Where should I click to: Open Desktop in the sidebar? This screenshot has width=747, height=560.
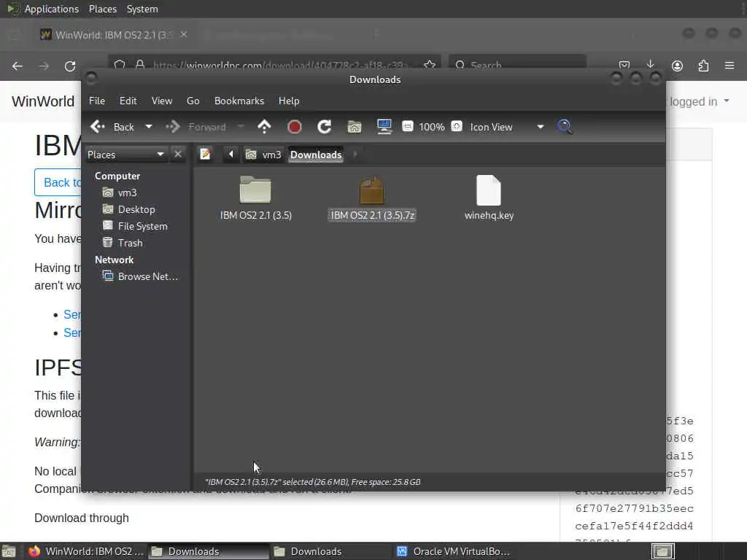click(x=129, y=209)
